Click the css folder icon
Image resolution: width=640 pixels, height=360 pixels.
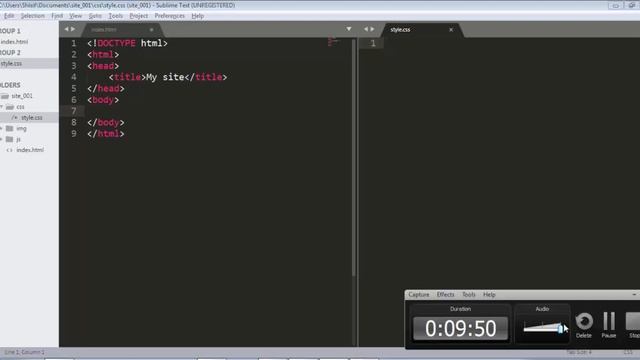(10, 107)
